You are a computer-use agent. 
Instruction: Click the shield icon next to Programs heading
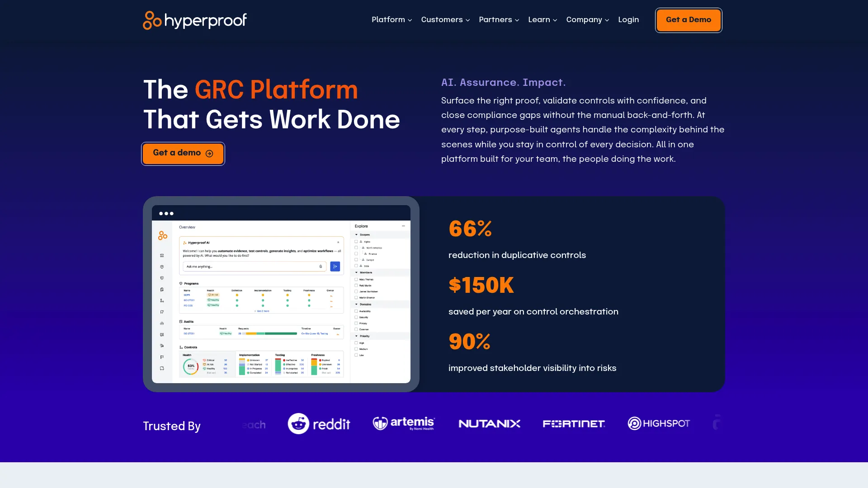[181, 284]
